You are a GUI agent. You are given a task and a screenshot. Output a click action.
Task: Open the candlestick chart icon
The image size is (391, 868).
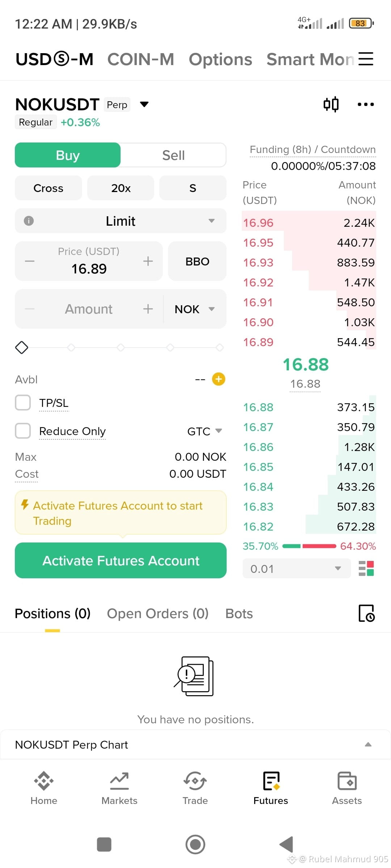click(x=331, y=104)
